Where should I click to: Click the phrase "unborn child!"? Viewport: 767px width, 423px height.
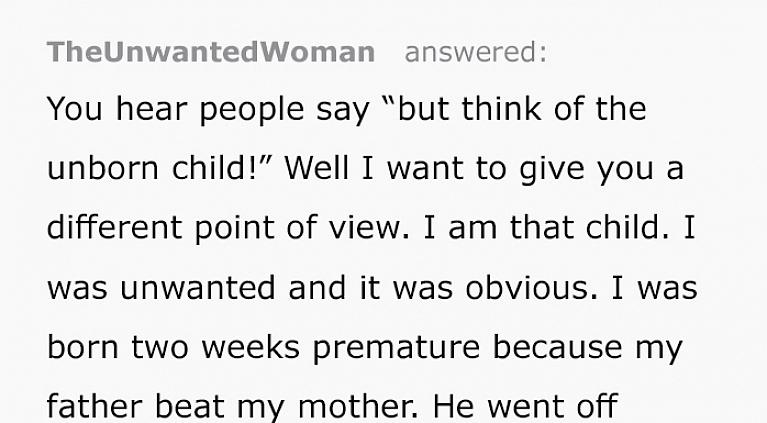160,169
